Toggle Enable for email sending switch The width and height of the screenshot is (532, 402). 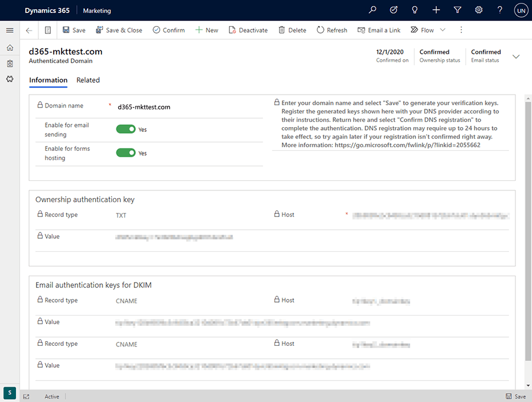click(x=126, y=129)
